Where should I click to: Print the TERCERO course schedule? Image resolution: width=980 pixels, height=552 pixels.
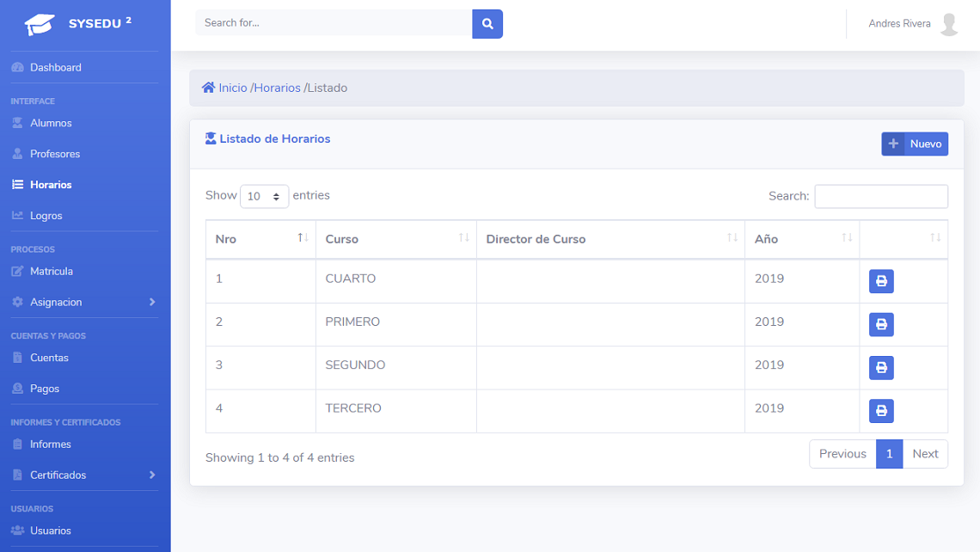881,411
